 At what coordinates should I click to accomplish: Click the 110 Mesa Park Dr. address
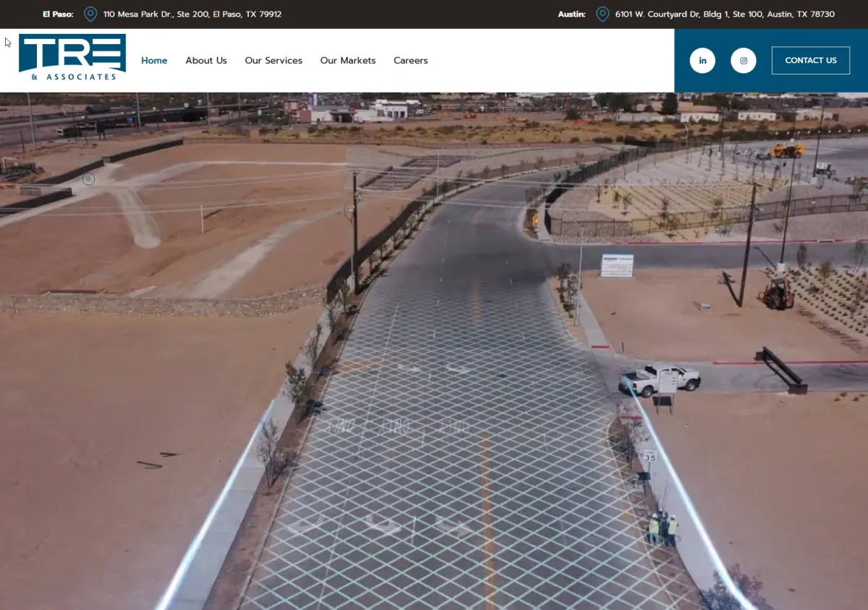tap(192, 14)
